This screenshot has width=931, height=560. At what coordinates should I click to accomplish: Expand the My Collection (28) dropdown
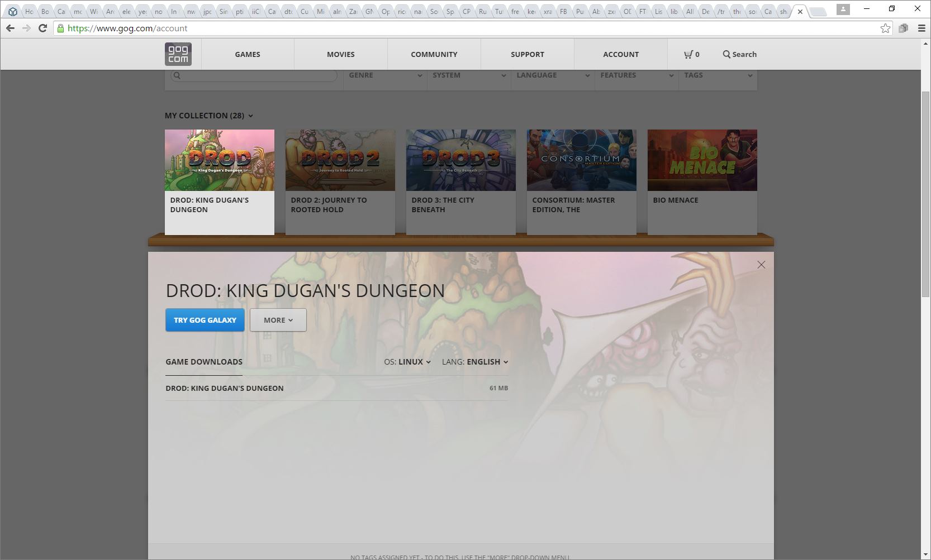[209, 116]
